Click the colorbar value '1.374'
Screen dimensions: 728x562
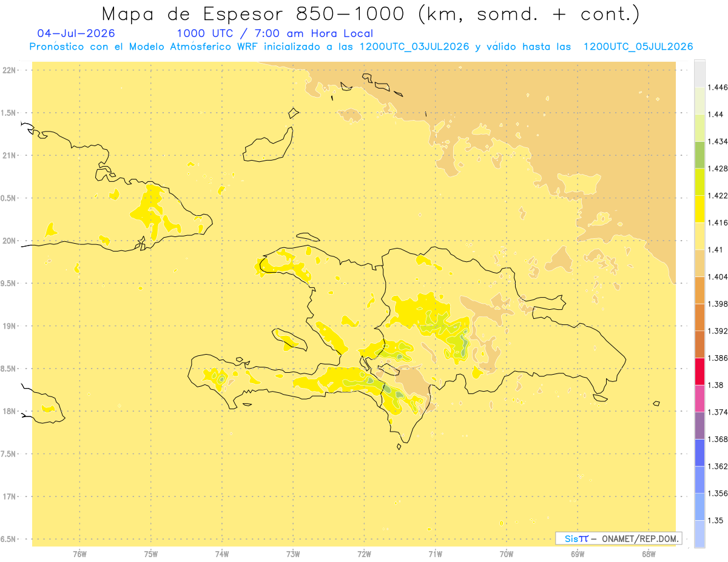tap(718, 412)
